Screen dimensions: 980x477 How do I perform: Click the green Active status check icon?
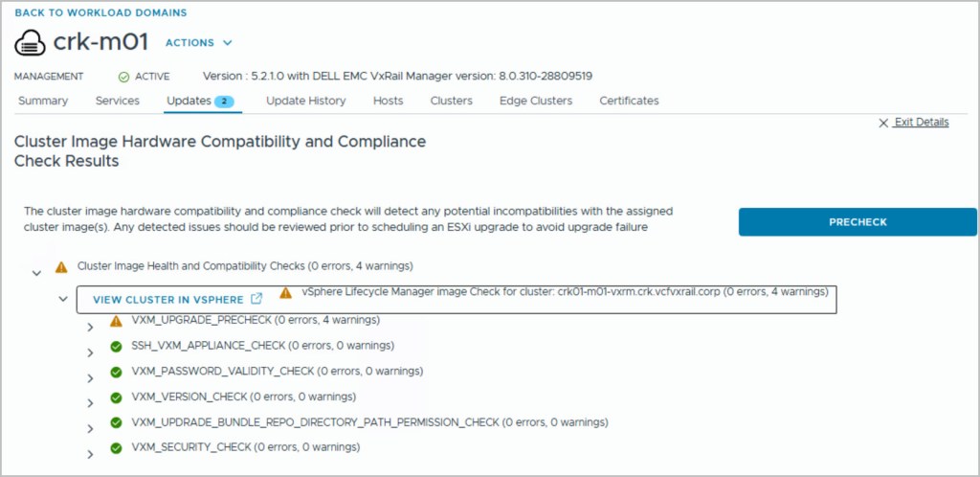(123, 77)
